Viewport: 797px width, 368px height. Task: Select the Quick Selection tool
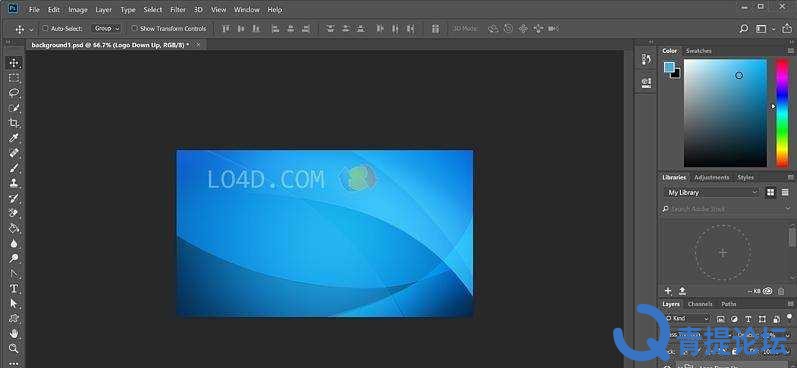tap(14, 108)
